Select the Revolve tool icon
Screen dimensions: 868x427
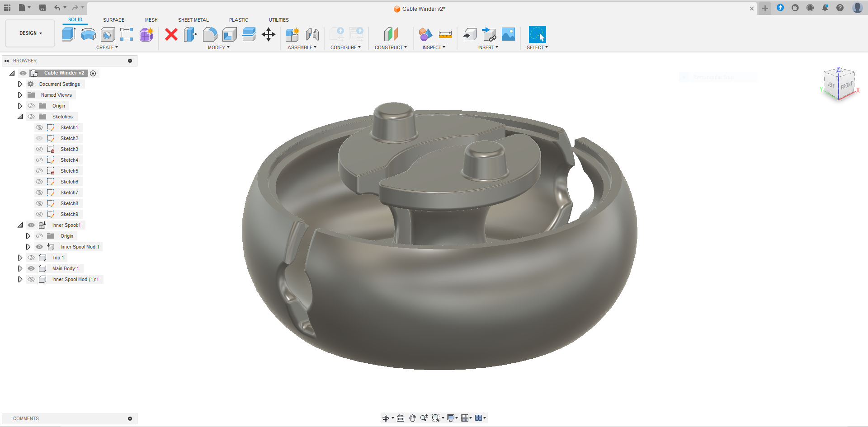pyautogui.click(x=88, y=34)
